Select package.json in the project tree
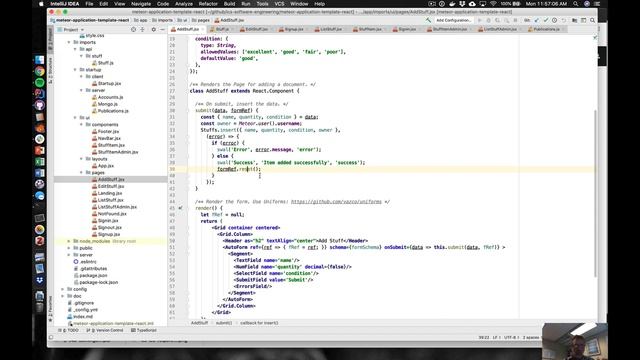 coord(93,276)
